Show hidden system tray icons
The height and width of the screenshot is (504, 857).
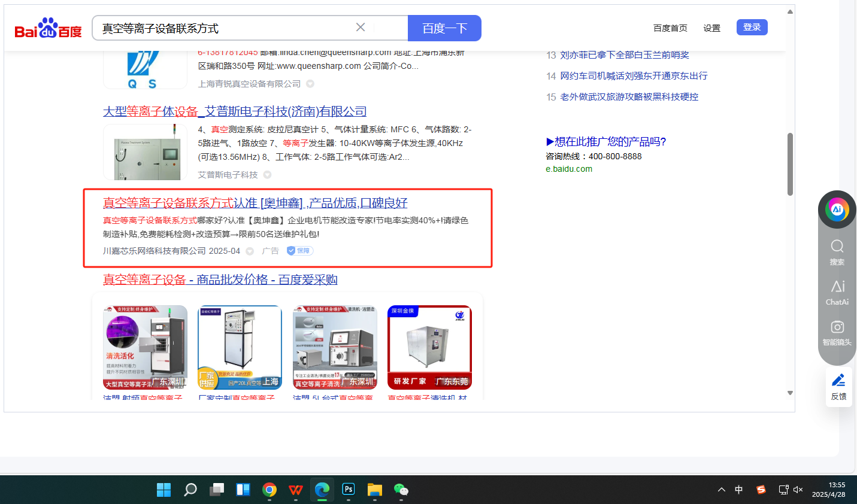pyautogui.click(x=722, y=490)
